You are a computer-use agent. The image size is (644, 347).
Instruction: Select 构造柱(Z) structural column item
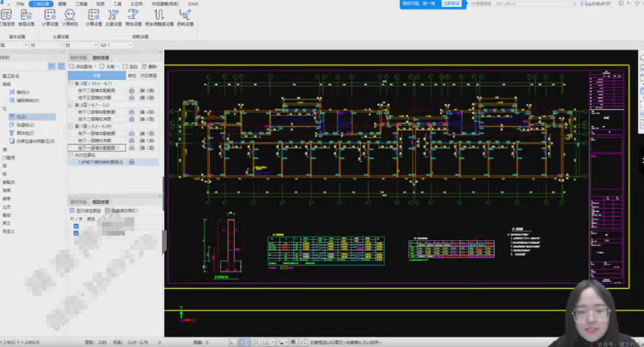(x=22, y=126)
